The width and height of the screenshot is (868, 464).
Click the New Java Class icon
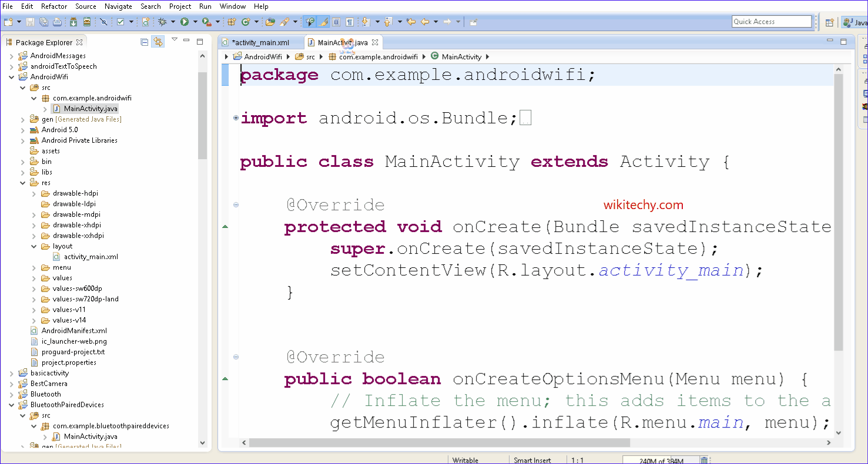click(246, 22)
